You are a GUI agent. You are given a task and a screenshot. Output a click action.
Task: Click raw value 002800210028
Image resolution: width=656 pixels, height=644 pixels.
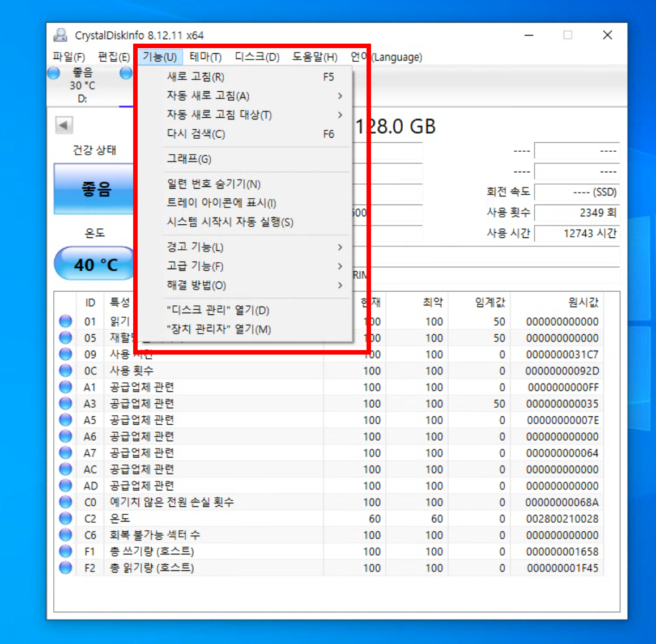pos(563,519)
